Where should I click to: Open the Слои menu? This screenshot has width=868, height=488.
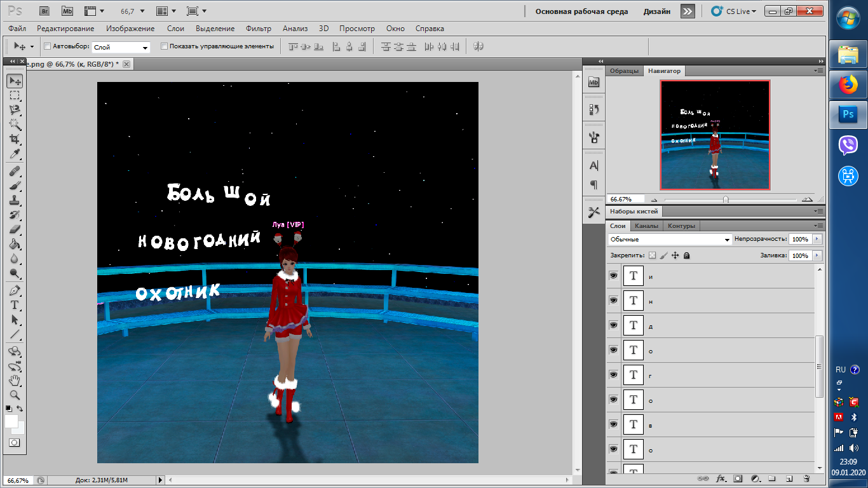click(x=175, y=29)
